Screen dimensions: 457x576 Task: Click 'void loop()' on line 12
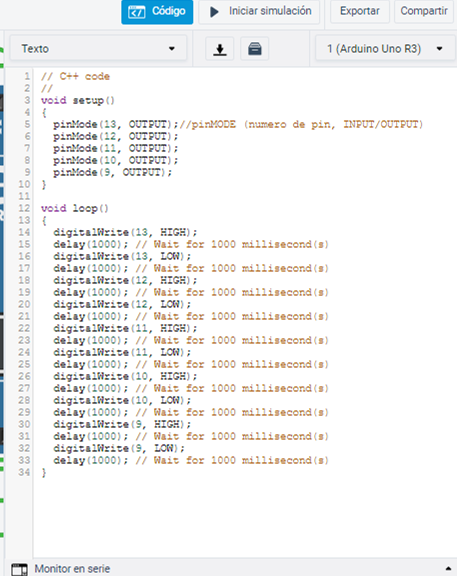click(75, 209)
